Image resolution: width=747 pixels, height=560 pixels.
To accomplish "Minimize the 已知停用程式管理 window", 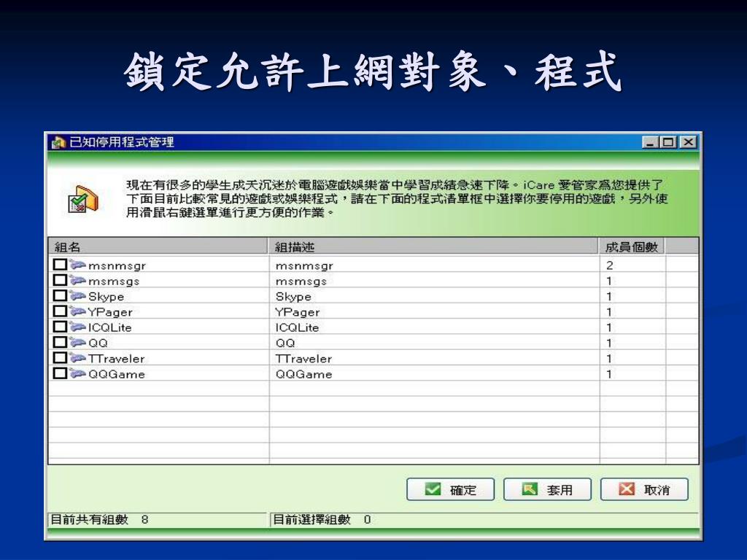I will [x=650, y=142].
